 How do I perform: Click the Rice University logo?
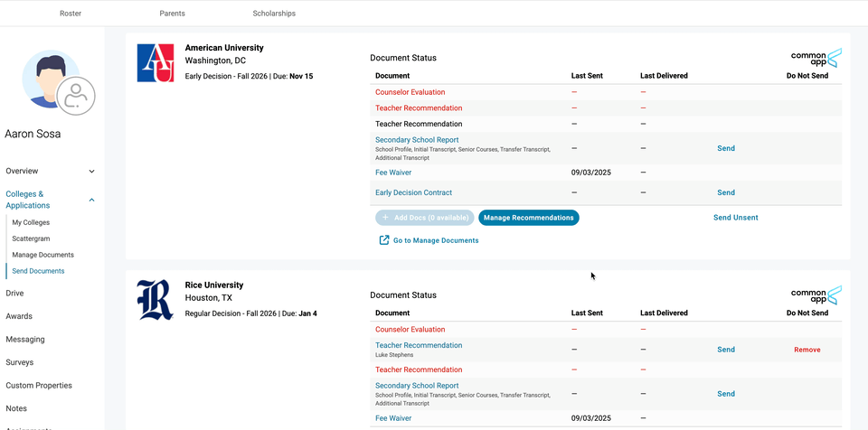click(x=156, y=300)
